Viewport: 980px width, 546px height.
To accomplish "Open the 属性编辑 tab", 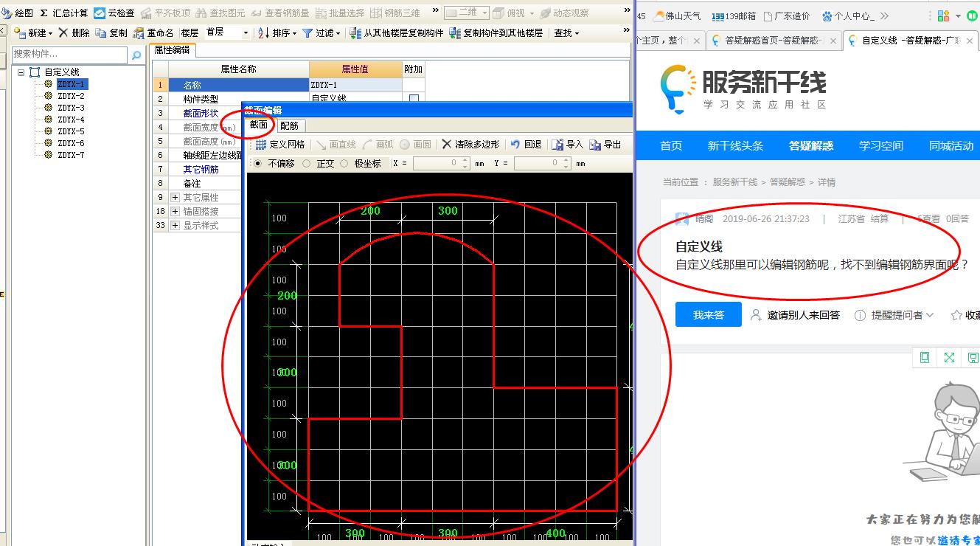I will tap(172, 50).
